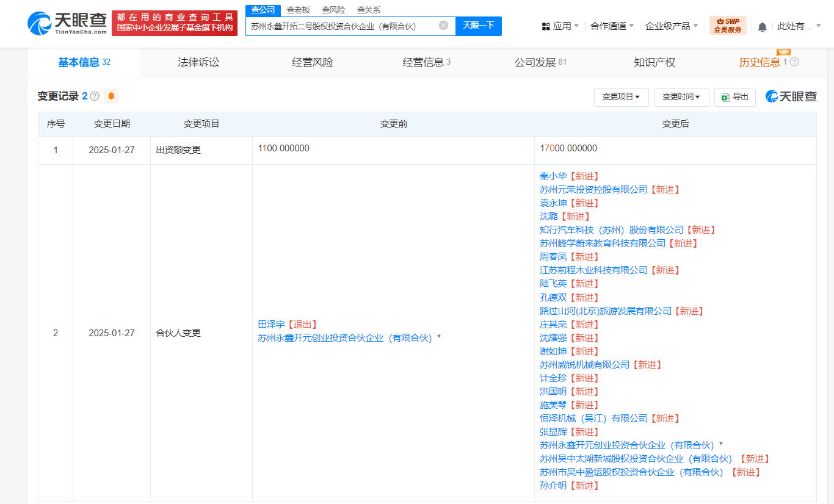Open 沈耀强 partner link
The height and width of the screenshot is (504, 834).
pyautogui.click(x=553, y=338)
